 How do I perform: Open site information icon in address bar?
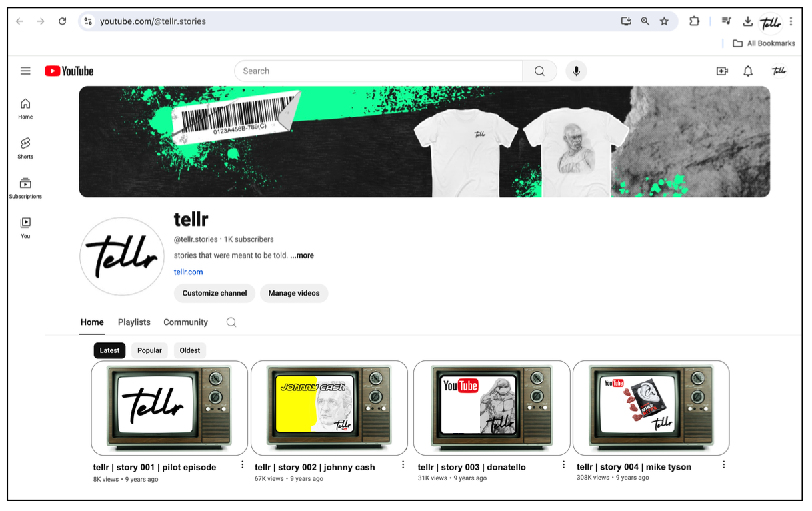pyautogui.click(x=88, y=21)
